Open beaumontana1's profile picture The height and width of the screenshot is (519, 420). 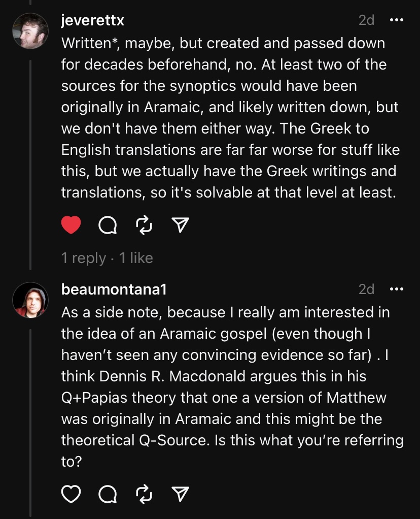pyautogui.click(x=30, y=300)
